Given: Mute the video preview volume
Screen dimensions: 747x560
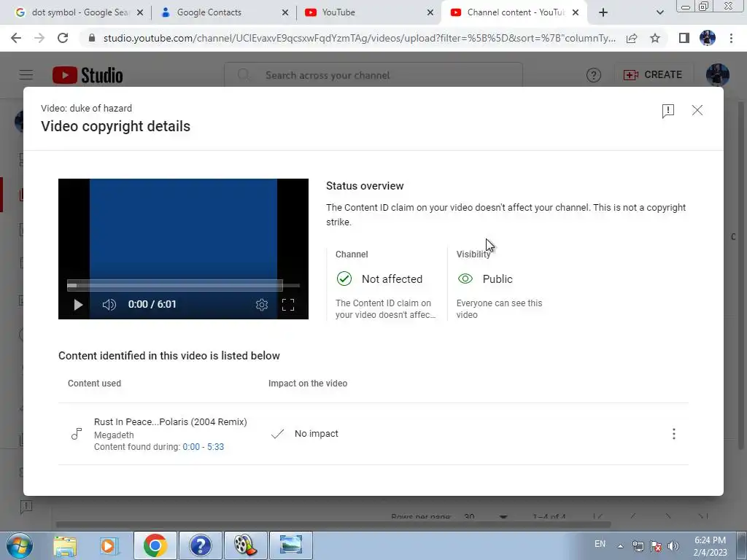Looking at the screenshot, I should click(109, 304).
